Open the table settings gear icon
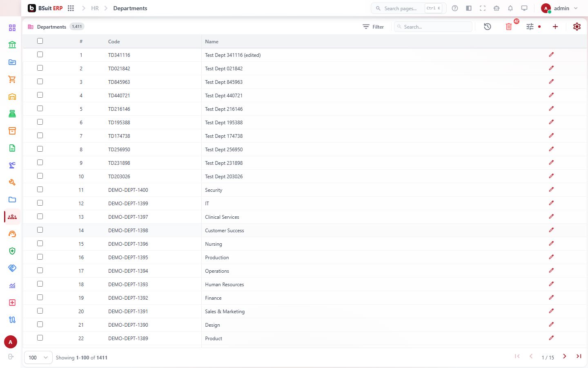Image resolution: width=588 pixels, height=368 pixels. click(577, 27)
